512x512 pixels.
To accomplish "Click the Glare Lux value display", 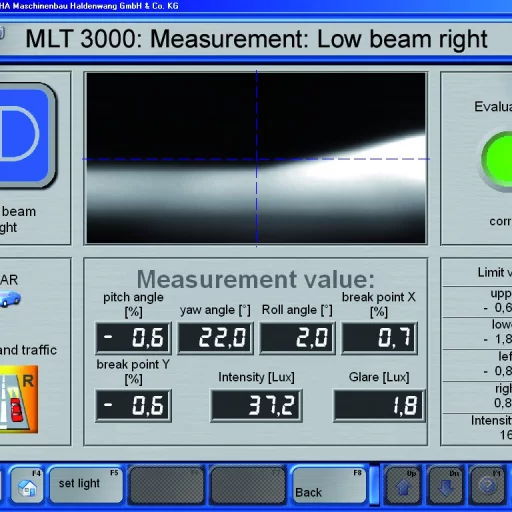I will 379,405.
